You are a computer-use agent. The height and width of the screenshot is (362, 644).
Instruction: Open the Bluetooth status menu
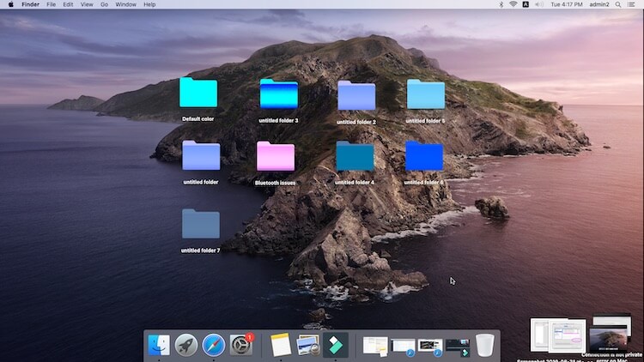[x=501, y=4]
